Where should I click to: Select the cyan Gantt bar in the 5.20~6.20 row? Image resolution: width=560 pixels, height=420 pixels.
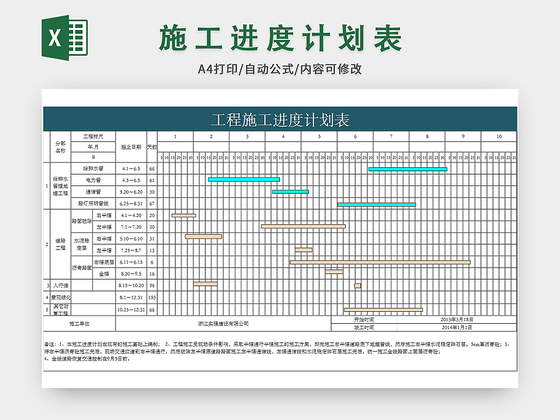tap(290, 192)
